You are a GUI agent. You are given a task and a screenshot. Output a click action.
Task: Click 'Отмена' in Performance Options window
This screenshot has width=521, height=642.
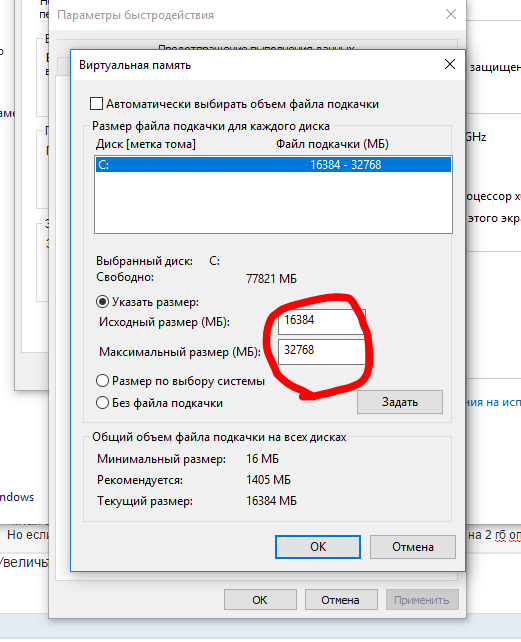click(x=340, y=600)
